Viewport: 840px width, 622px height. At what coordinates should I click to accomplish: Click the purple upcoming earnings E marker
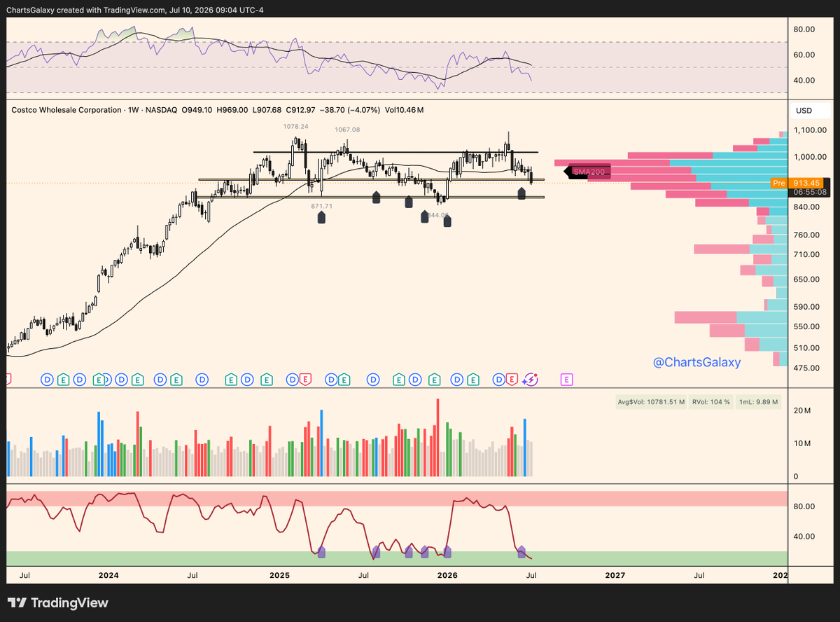point(567,379)
